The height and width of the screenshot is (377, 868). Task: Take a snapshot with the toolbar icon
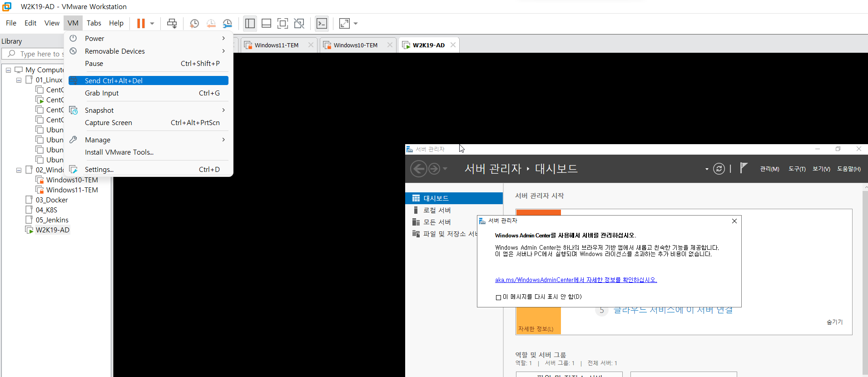pos(194,23)
